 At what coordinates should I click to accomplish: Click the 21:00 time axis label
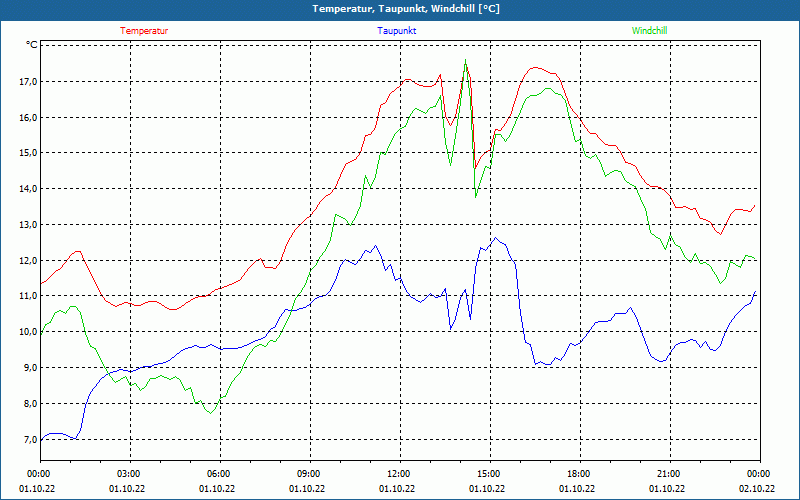pyautogui.click(x=670, y=473)
